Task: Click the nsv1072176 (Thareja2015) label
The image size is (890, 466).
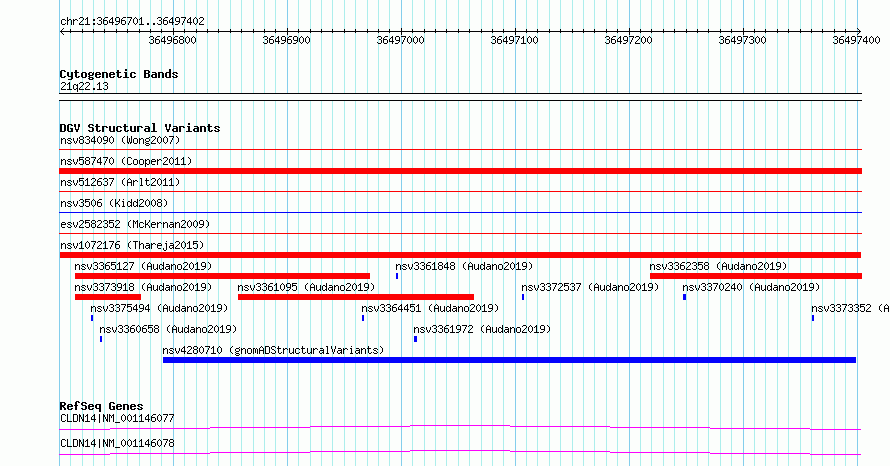Action: [x=132, y=245]
